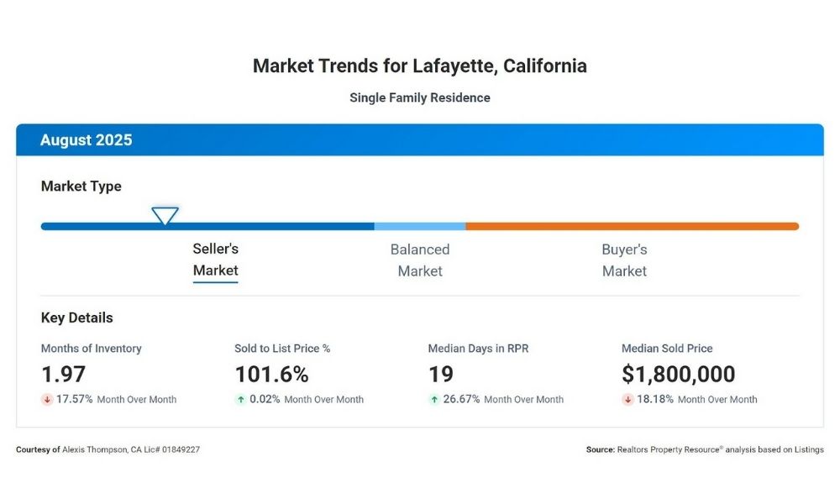
Task: Click the red down arrow under Median Sold Price
Action: tap(627, 400)
